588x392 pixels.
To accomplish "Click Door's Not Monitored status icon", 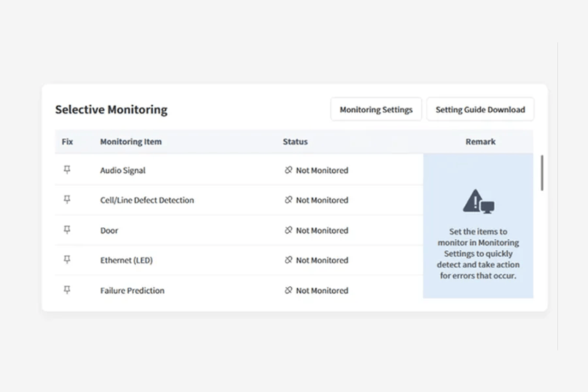I will point(288,230).
